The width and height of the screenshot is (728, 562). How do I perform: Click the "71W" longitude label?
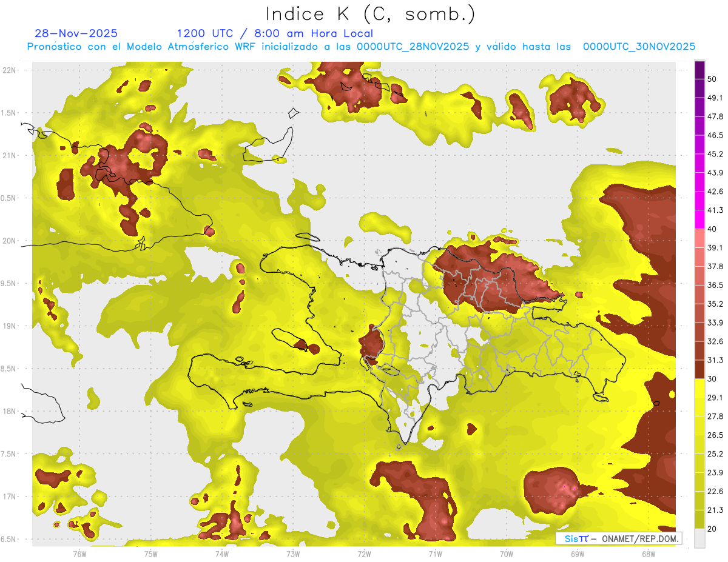pos(435,554)
